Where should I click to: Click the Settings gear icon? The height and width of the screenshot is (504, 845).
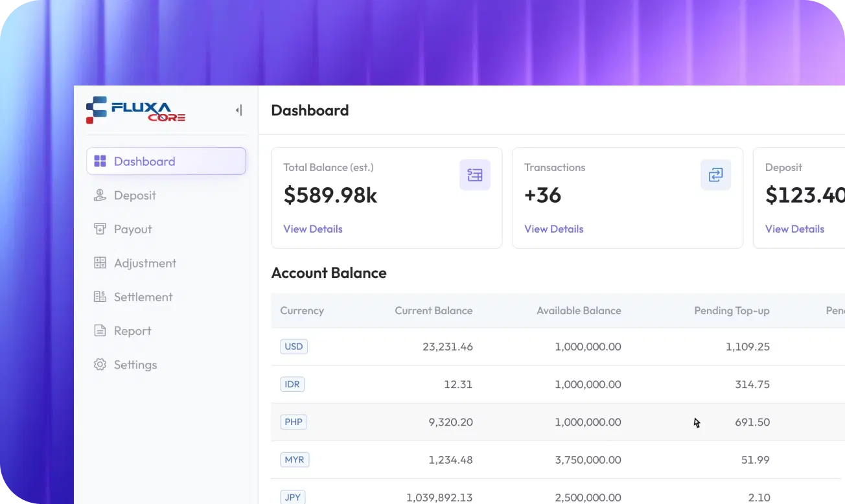(x=100, y=364)
